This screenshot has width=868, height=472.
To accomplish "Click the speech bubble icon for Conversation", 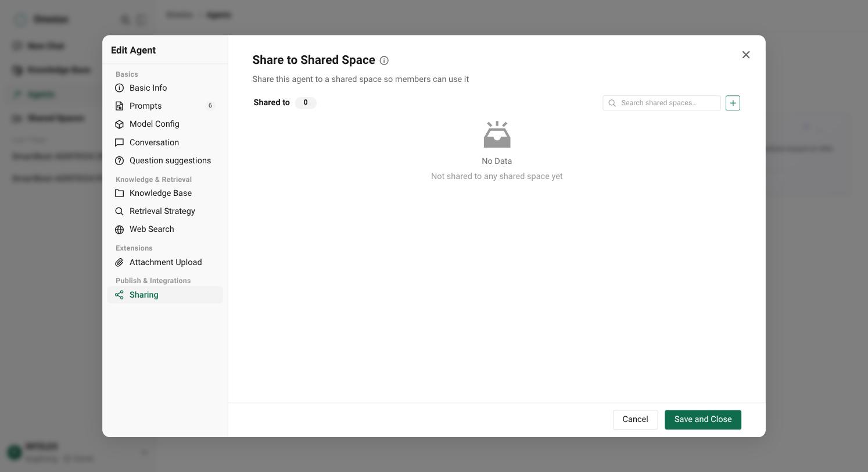I will tap(120, 143).
